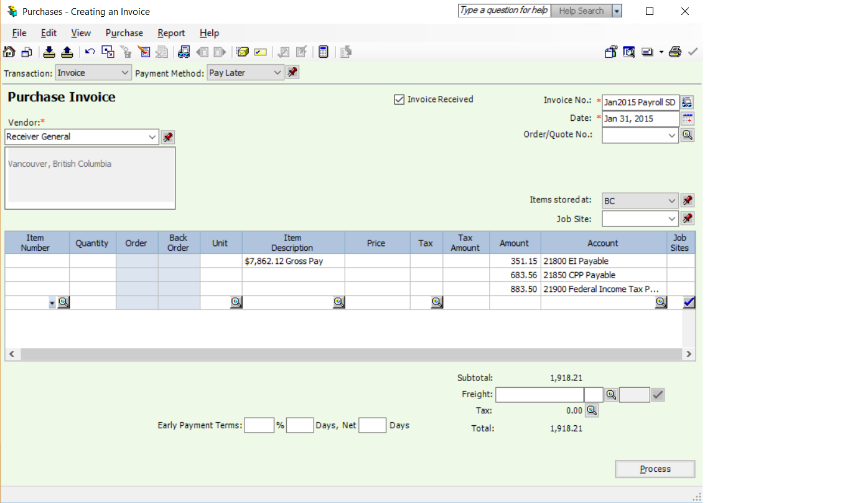868x503 pixels.
Task: Toggle the Invoice Received checkbox
Action: click(x=399, y=100)
